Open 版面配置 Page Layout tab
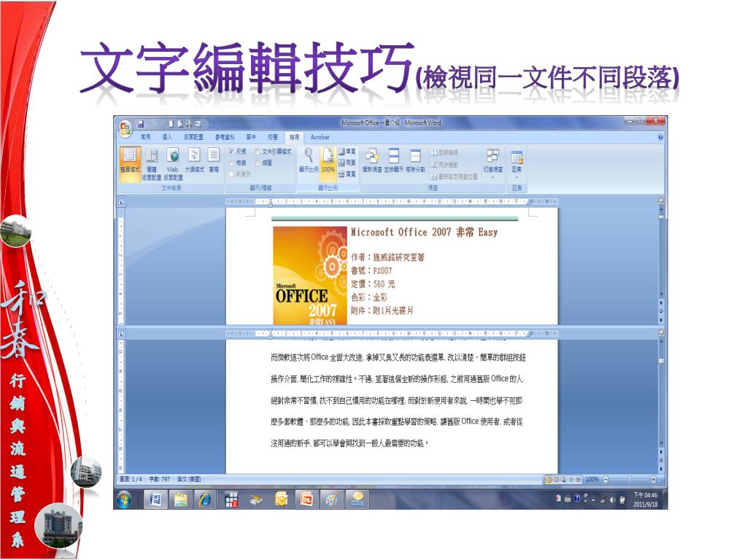 [x=193, y=137]
